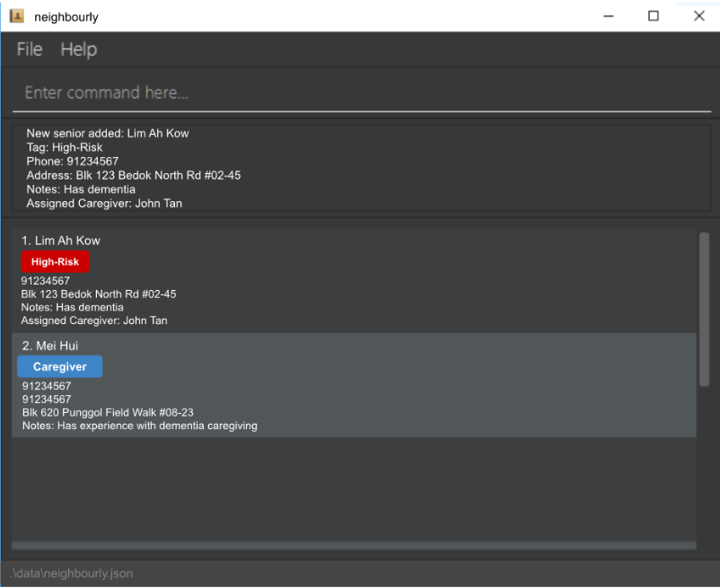Viewport: 720px width, 588px height.
Task: Select the Lim Ah Kow contact name
Action: tap(61, 241)
